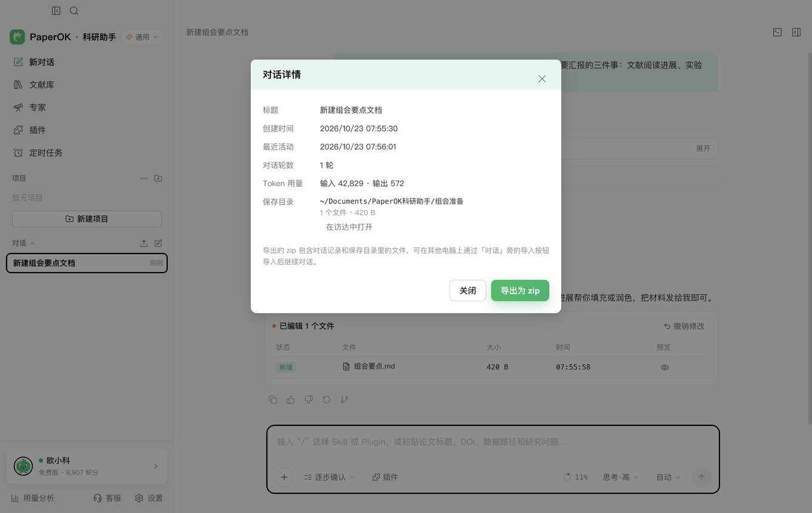The height and width of the screenshot is (513, 812).
Task: Click the plus attachment button
Action: pos(284,477)
